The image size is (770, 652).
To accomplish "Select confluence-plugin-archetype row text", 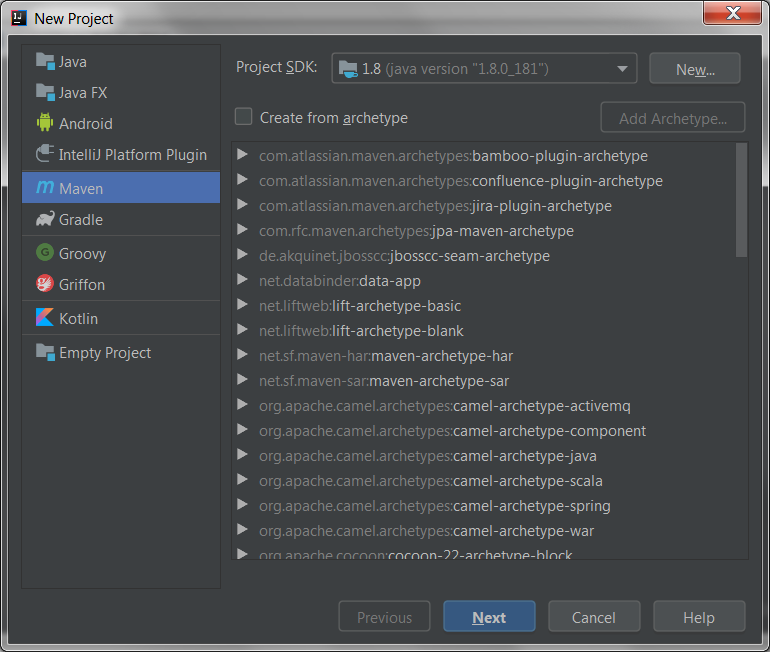I will click(x=461, y=181).
